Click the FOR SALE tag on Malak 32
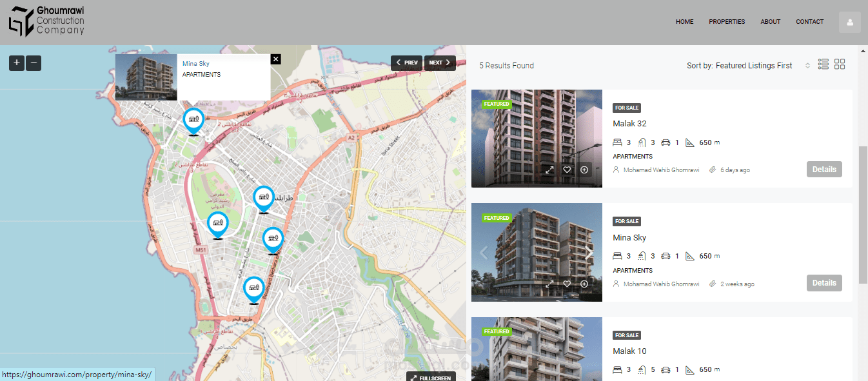Viewport: 868px width, 381px height. (627, 108)
